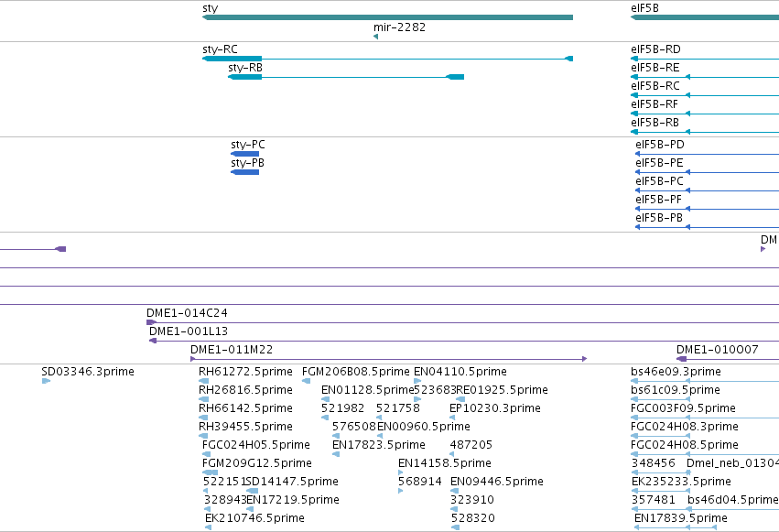779x532 pixels.
Task: Select the sty-PB protein feature
Action: click(245, 172)
